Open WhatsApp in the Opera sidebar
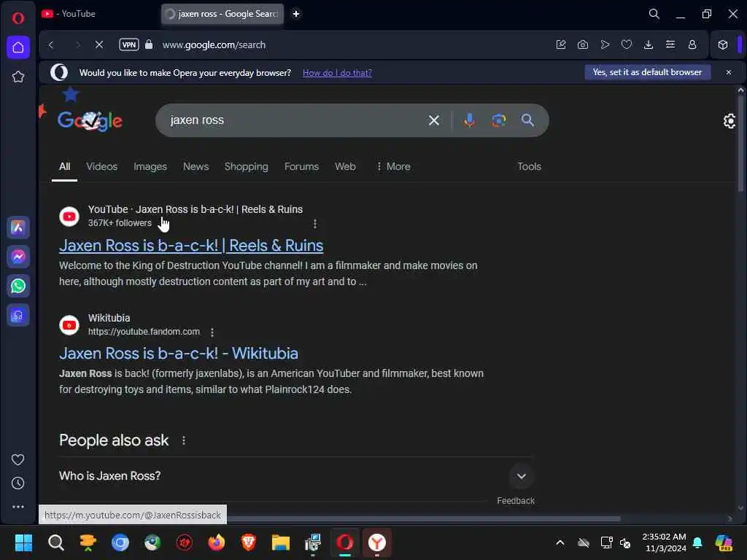The width and height of the screenshot is (747, 560). pos(18,286)
